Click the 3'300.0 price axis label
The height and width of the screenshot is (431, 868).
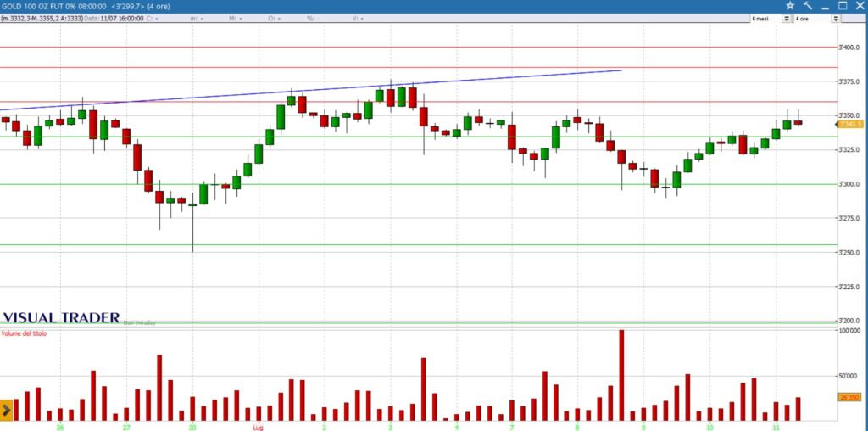coord(849,184)
